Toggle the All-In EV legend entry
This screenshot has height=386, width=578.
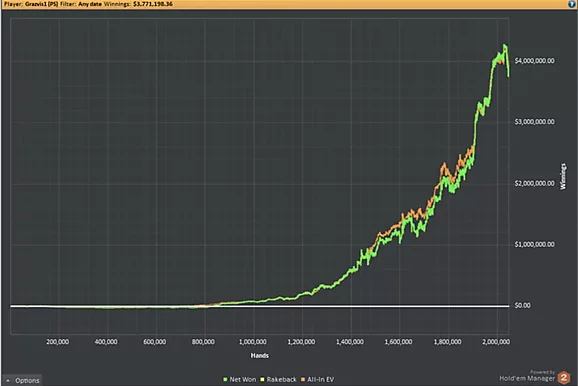[317, 379]
